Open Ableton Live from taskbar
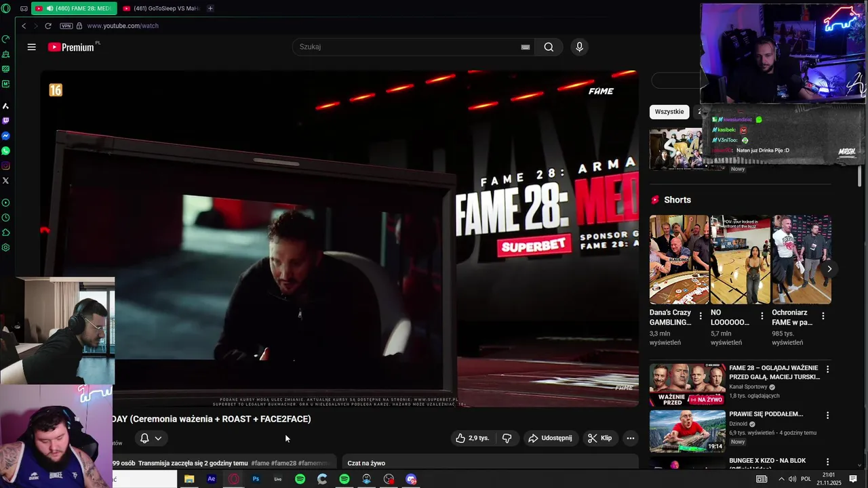 278,479
